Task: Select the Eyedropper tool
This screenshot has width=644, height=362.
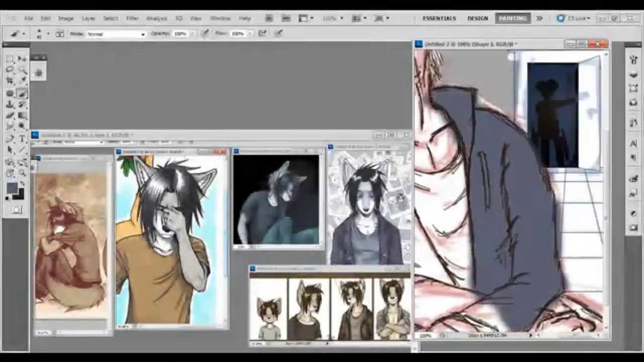Action: (22, 80)
